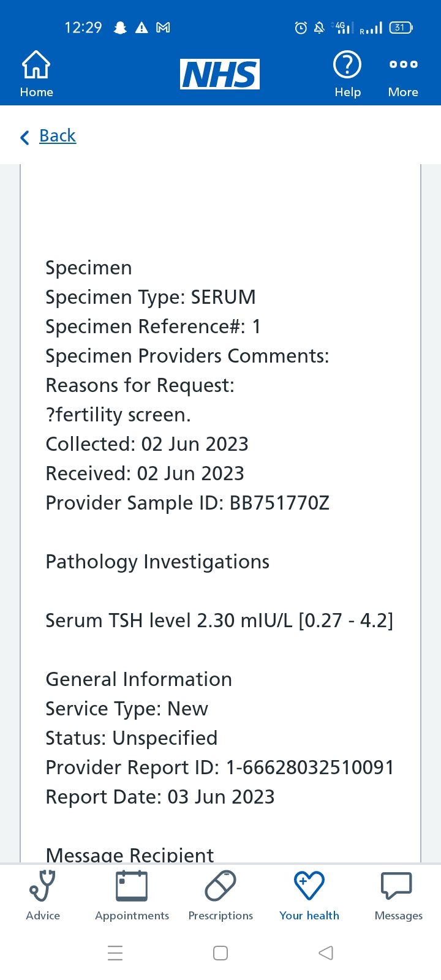
Task: Open Advice stethoscope icon
Action: 43,886
